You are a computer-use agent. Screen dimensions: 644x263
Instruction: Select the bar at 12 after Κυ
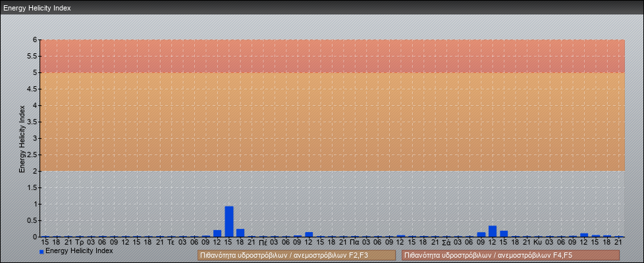[x=584, y=235]
